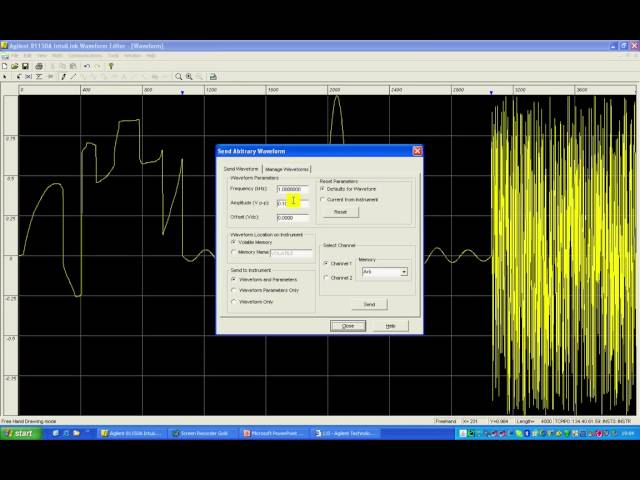Close the Send Arbitrary Waveform dialog with X

[x=417, y=151]
